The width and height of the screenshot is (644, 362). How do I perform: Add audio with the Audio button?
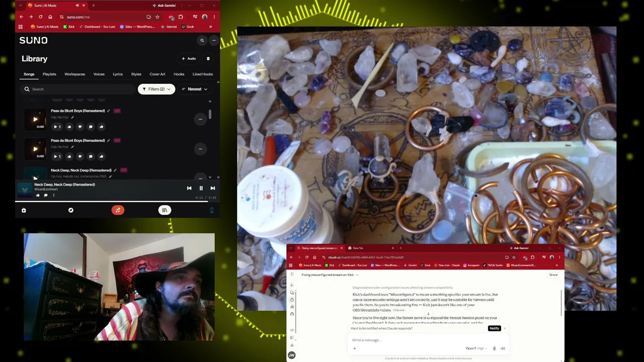(x=189, y=59)
